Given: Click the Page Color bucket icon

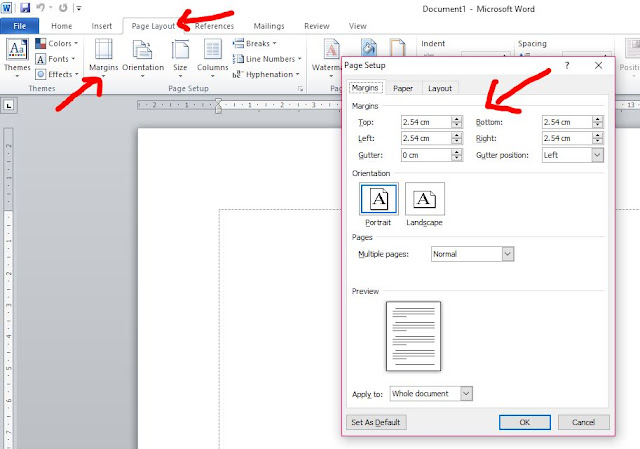Looking at the screenshot, I should coord(369,48).
